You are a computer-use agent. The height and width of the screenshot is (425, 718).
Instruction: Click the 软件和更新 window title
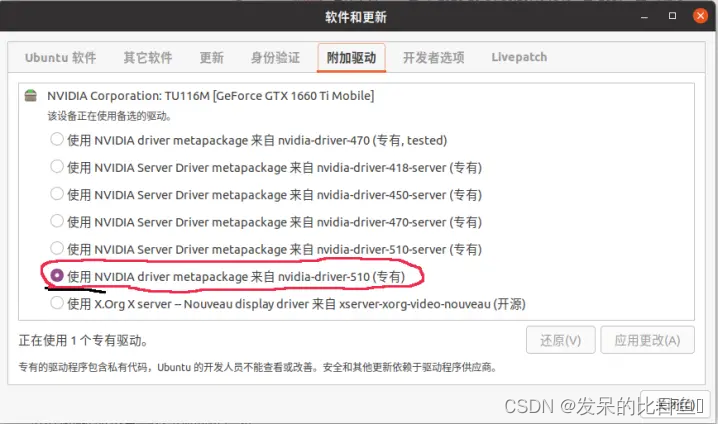point(356,17)
